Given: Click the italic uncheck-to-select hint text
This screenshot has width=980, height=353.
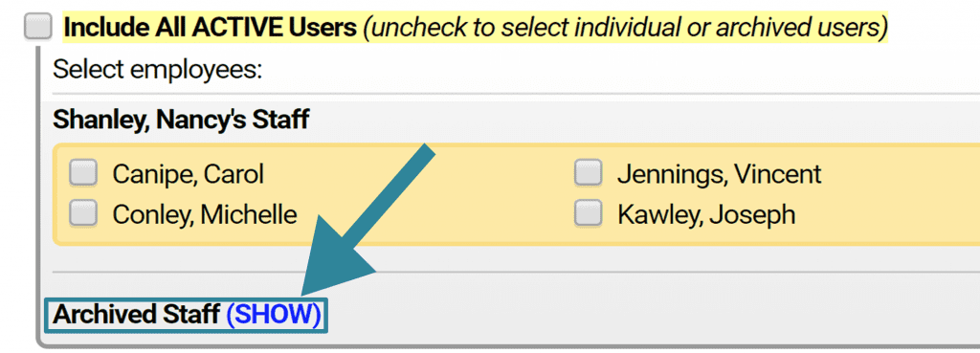Looking at the screenshot, I should pos(625,27).
